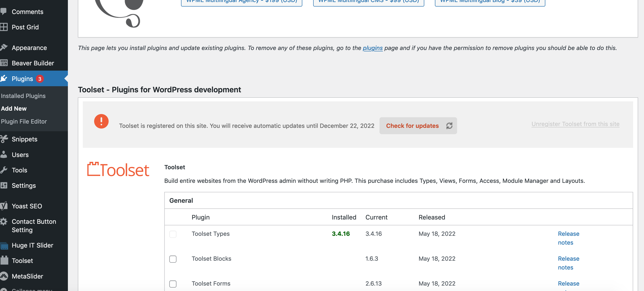Viewport: 644px width, 291px height.
Task: Click the disabled Toolset Types checkbox
Action: [173, 234]
